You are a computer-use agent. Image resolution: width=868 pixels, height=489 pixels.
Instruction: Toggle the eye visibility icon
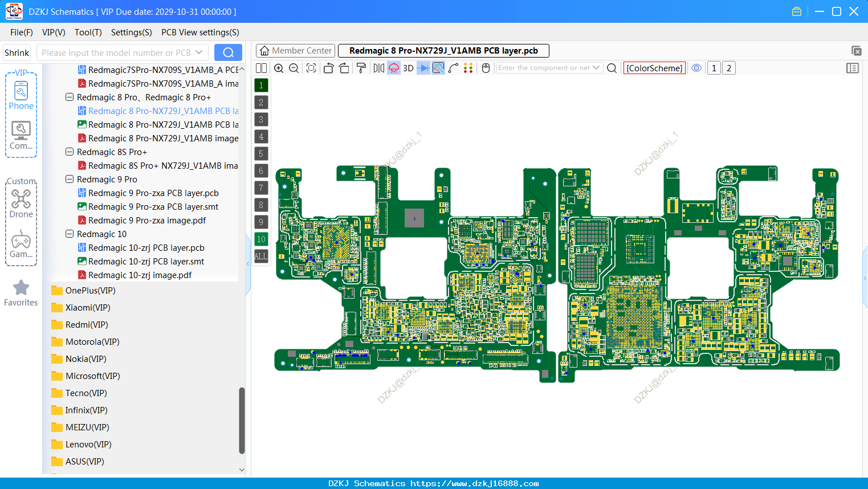pyautogui.click(x=696, y=68)
